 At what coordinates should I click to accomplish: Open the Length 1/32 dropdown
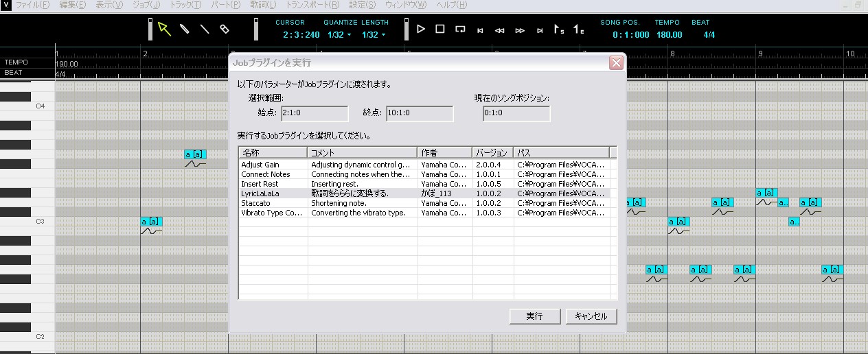pos(374,34)
